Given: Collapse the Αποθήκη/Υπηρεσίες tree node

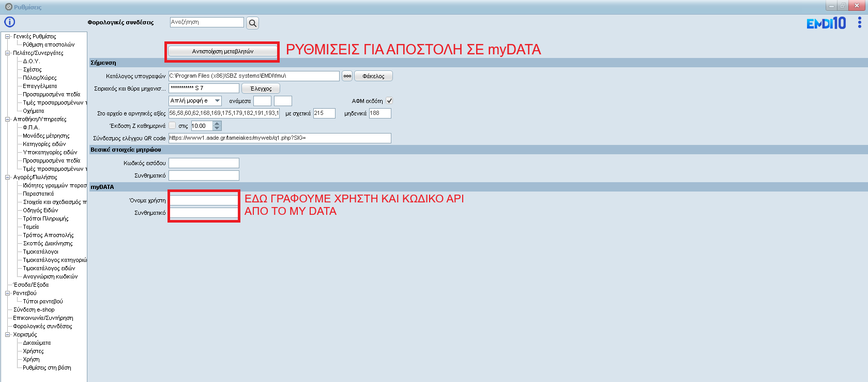Looking at the screenshot, I should [7, 119].
